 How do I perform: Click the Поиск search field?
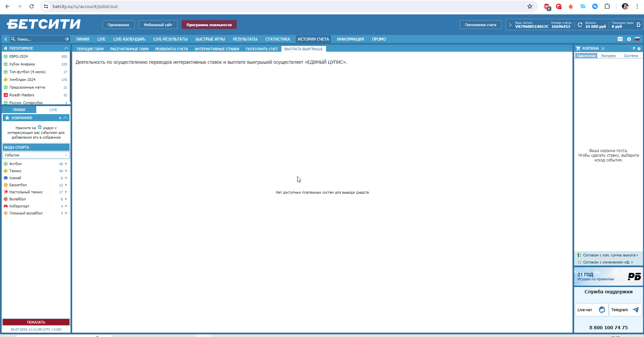point(39,39)
